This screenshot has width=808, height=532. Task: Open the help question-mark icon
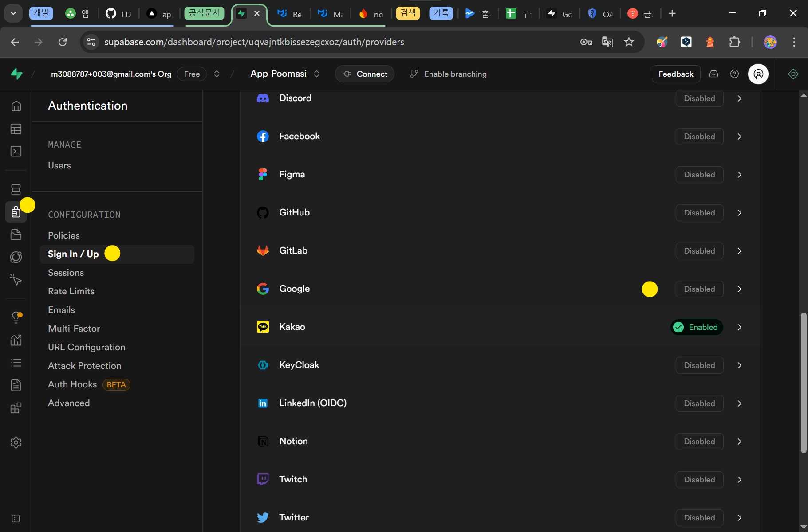[734, 74]
